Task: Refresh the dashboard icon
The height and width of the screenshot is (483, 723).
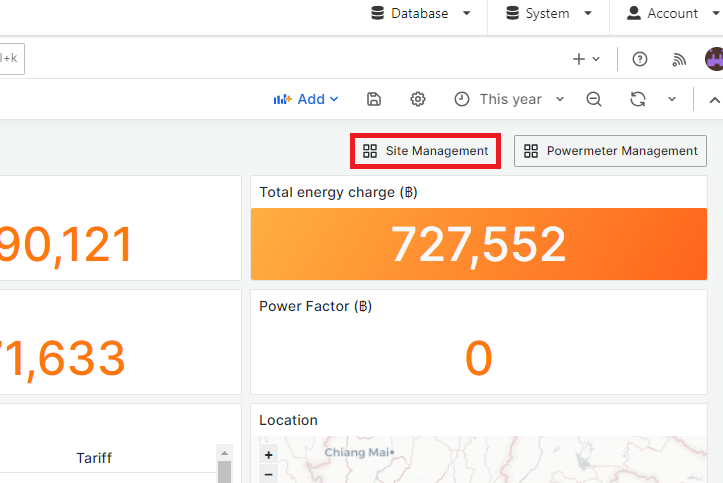Action: pyautogui.click(x=638, y=99)
